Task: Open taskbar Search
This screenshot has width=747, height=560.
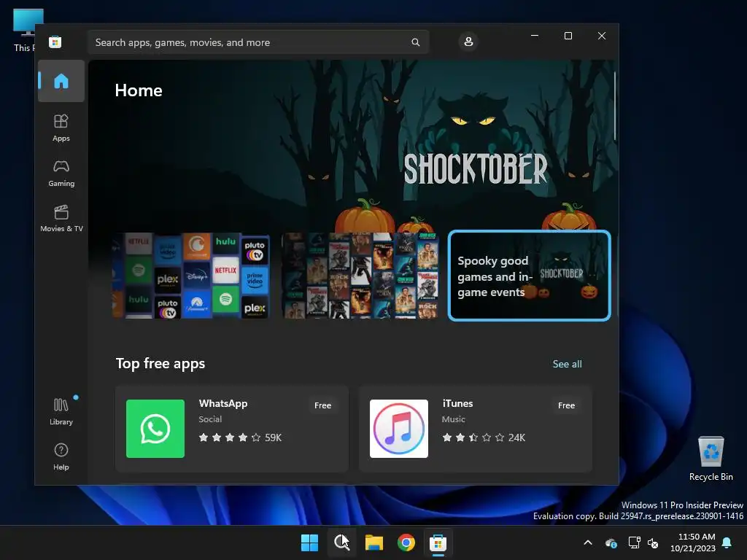Action: (x=341, y=542)
